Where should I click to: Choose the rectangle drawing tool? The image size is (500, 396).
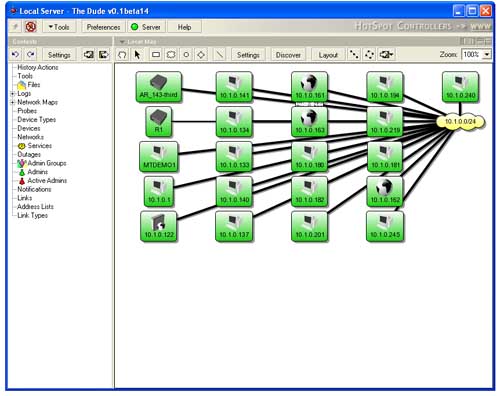tap(156, 55)
